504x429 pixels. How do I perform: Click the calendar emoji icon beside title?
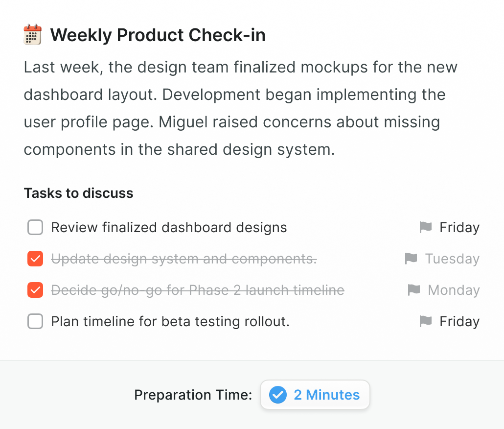click(32, 34)
